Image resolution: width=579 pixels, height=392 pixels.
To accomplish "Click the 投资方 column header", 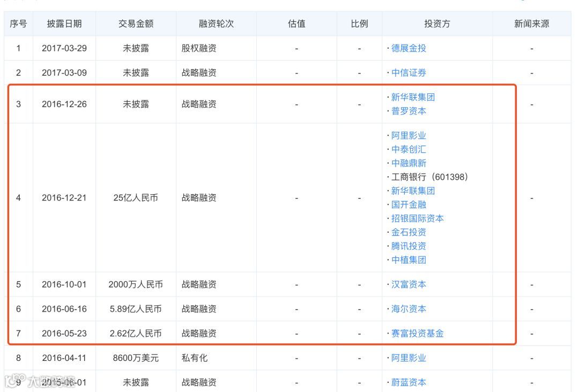I will tap(437, 24).
